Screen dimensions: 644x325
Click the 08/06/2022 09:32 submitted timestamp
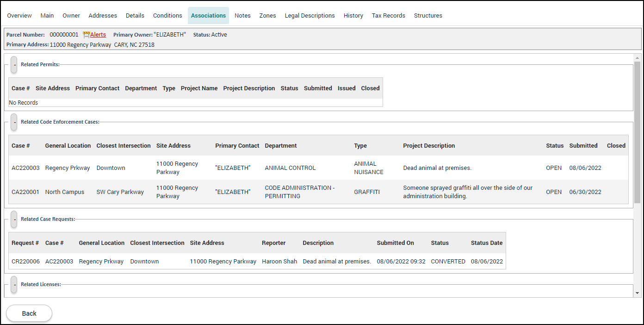point(401,262)
